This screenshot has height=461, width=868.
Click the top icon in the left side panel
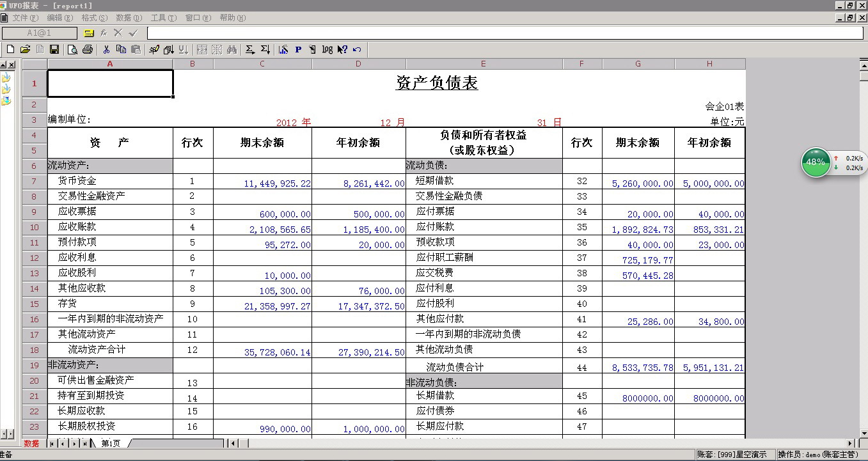[6, 77]
